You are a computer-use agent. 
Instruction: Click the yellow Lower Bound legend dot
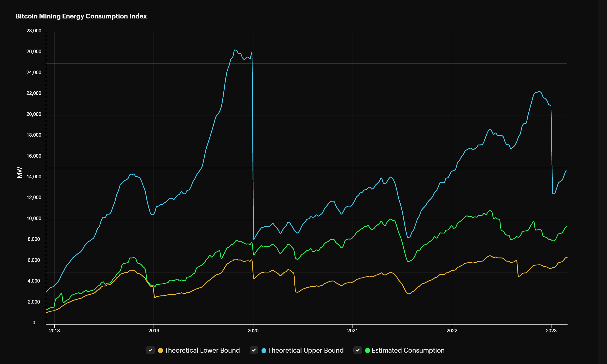pyautogui.click(x=160, y=351)
